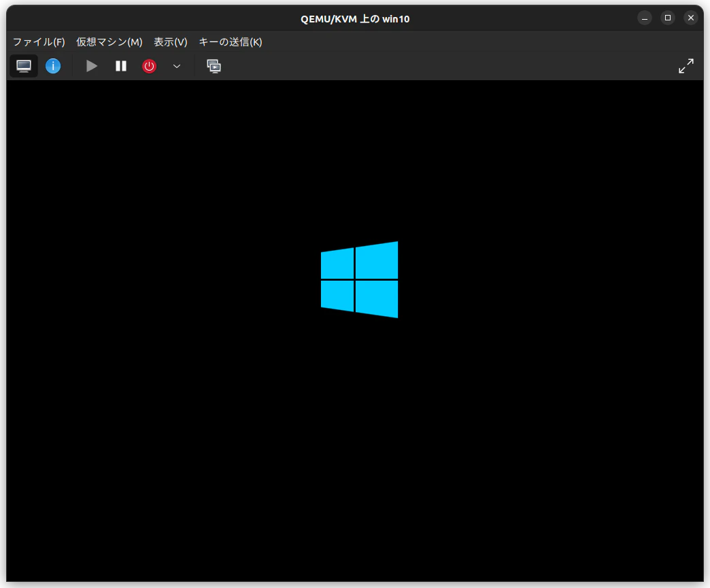710x588 pixels.
Task: Open virtual hardware details info icon
Action: point(53,66)
